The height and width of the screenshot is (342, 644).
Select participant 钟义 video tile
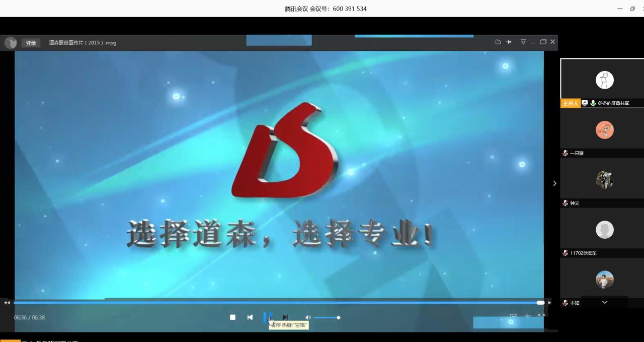pyautogui.click(x=604, y=180)
